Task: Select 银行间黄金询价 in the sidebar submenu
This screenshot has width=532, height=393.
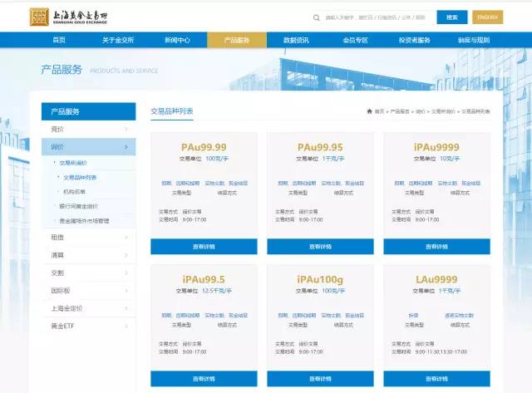Action: coord(78,206)
